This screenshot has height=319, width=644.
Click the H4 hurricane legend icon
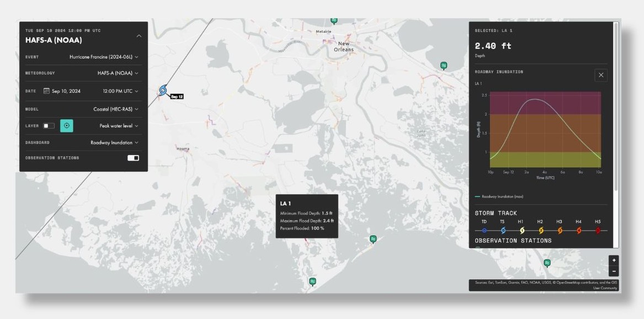pyautogui.click(x=579, y=231)
